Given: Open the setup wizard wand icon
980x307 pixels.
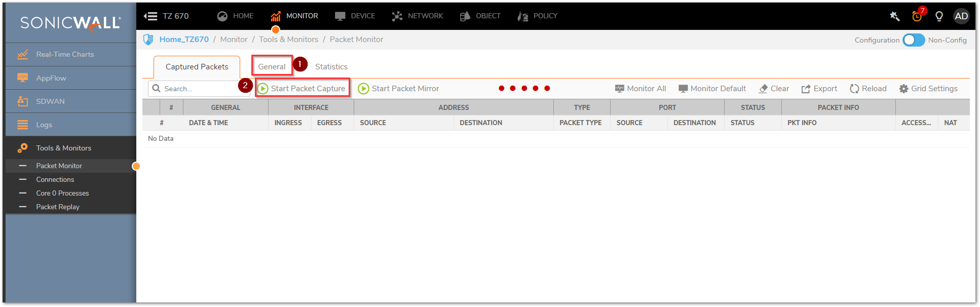Looking at the screenshot, I should [895, 16].
